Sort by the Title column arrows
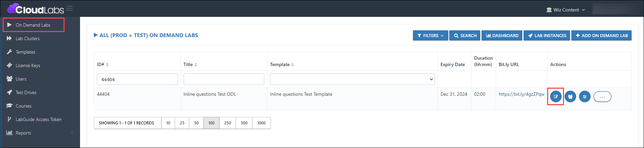Viewport: 644px width, 148px height. (x=196, y=65)
